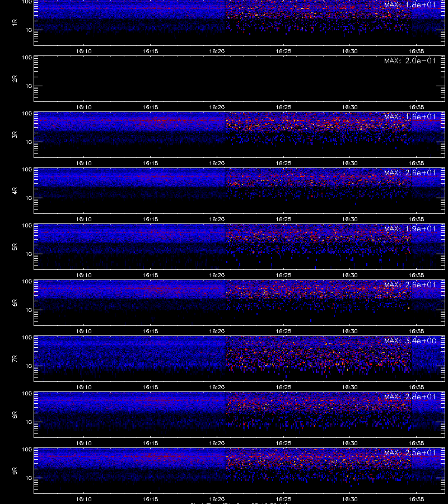Click the 100 y-axis label of the 2R panel
Image resolution: width=448 pixels, height=504 pixels.
tap(27, 58)
